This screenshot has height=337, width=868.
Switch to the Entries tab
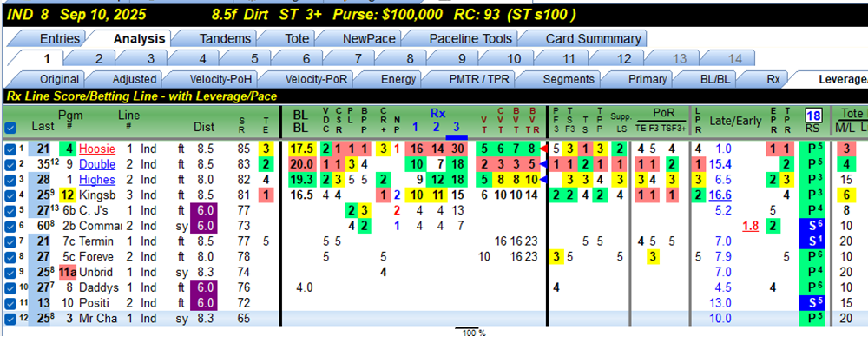point(60,39)
